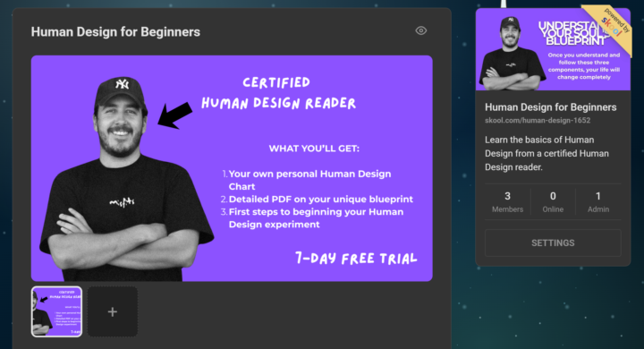Click the plus add-media tile
This screenshot has width=644, height=349.
coord(113,311)
